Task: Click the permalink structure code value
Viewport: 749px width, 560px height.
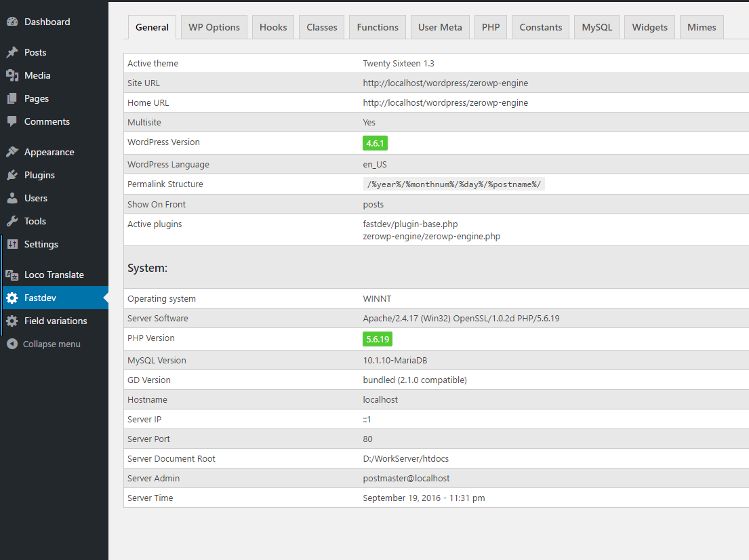Action: point(453,184)
